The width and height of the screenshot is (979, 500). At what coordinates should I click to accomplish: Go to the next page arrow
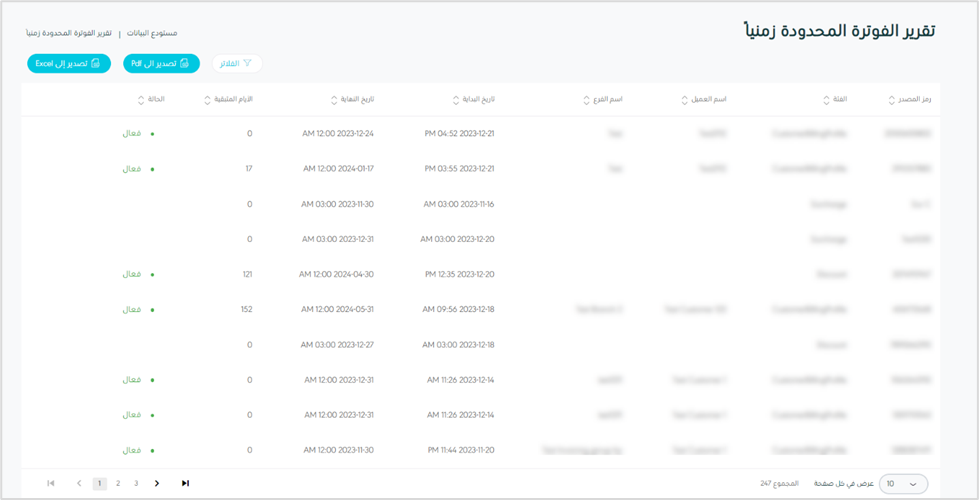[157, 484]
